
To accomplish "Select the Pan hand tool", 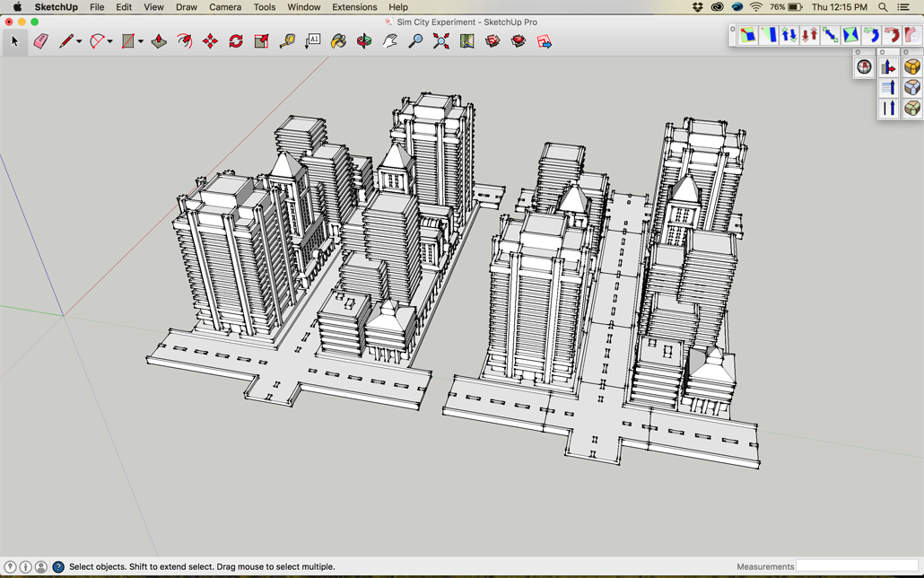I will (390, 41).
